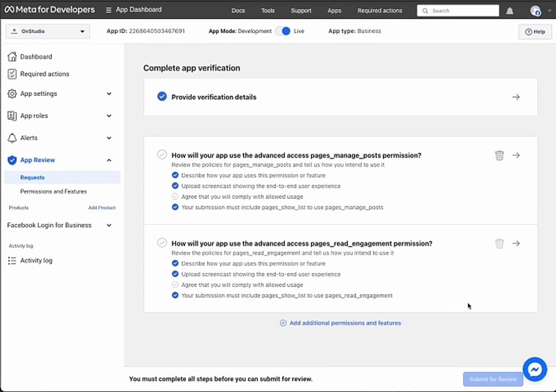This screenshot has width=556, height=392.
Task: Open the Docs menu in the top bar
Action: [238, 11]
